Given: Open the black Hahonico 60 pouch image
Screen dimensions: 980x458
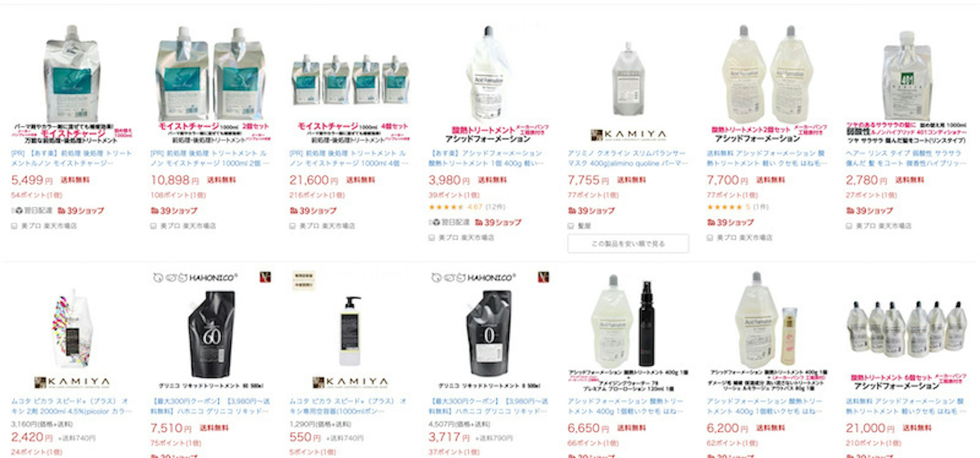Looking at the screenshot, I should tap(212, 333).
